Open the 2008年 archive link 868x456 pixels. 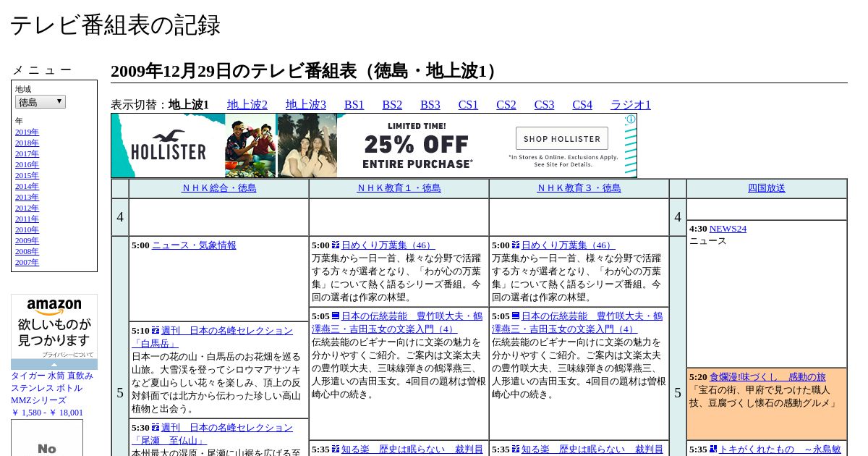tap(27, 252)
